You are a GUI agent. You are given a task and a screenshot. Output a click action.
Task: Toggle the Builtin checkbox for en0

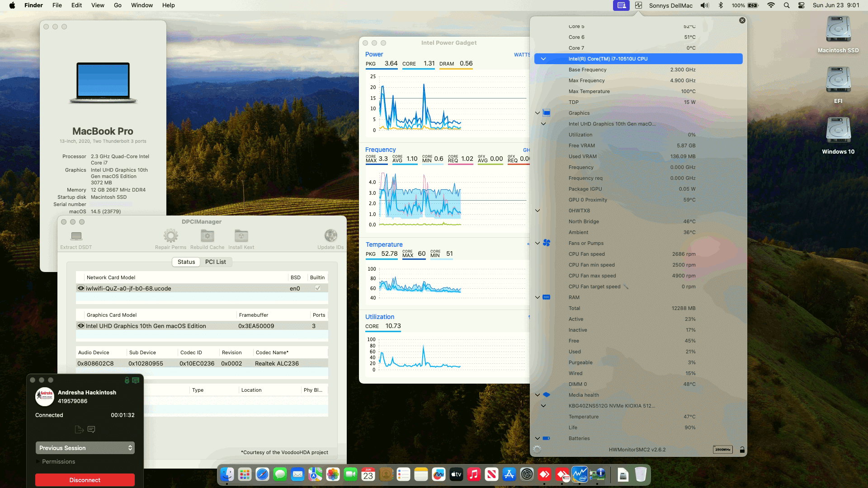pos(317,288)
